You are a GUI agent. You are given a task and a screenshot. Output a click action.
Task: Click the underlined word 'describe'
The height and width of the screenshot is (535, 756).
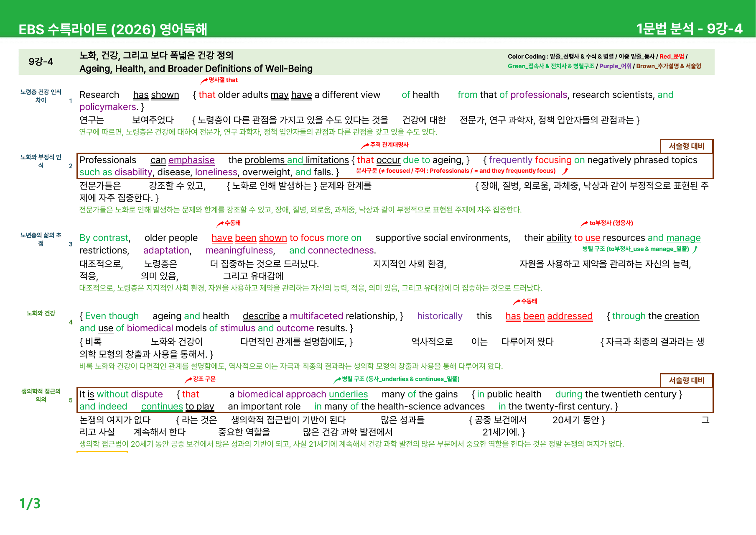261,316
